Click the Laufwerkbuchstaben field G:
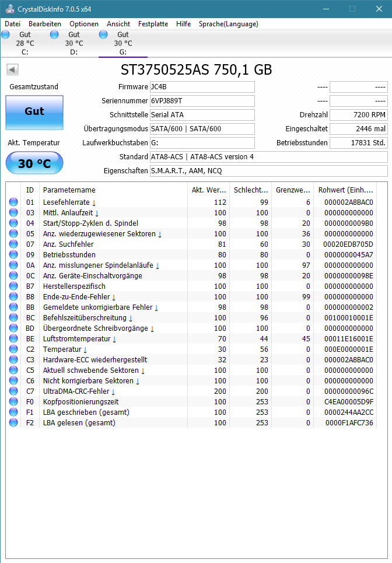The width and height of the screenshot is (392, 563). coord(202,143)
